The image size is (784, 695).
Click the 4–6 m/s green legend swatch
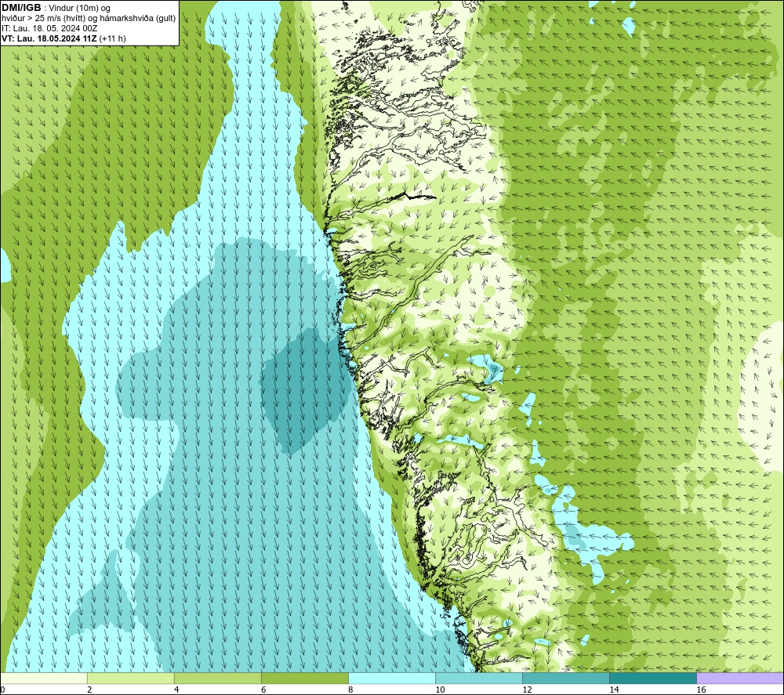point(217,678)
